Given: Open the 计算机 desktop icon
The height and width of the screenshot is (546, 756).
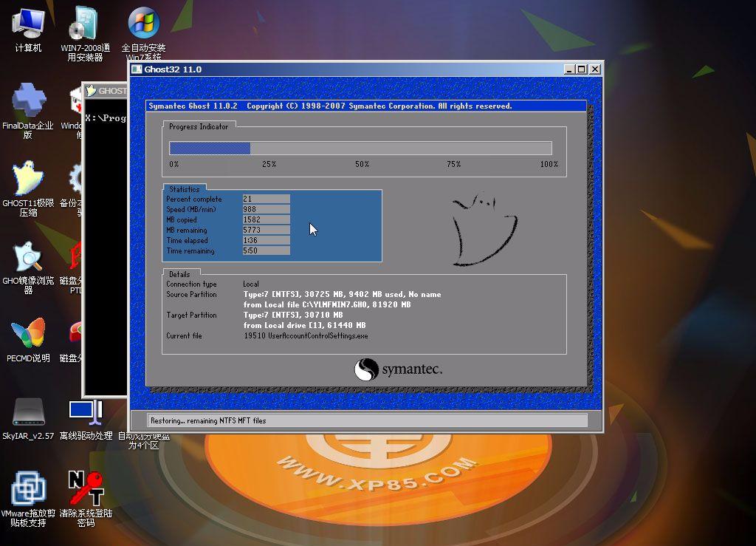Looking at the screenshot, I should tap(28, 24).
